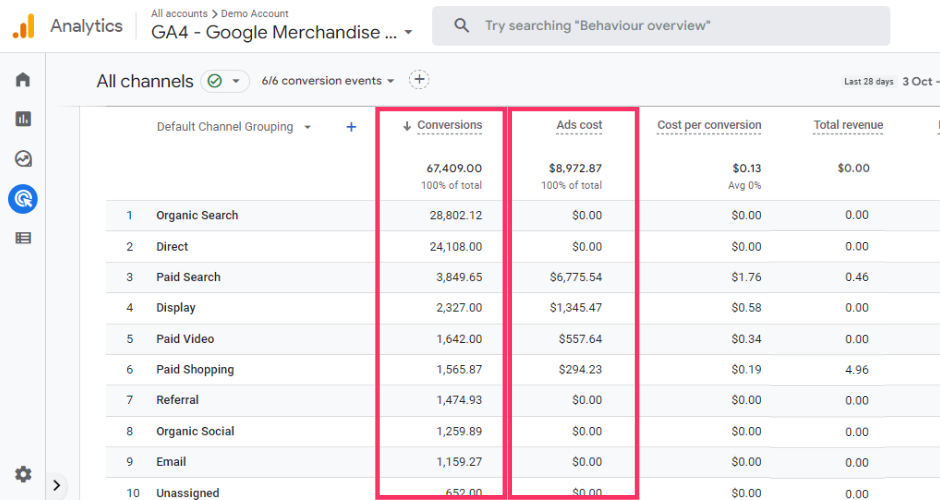The height and width of the screenshot is (500, 940).
Task: Click the plus icon to add comparison
Action: [x=419, y=80]
